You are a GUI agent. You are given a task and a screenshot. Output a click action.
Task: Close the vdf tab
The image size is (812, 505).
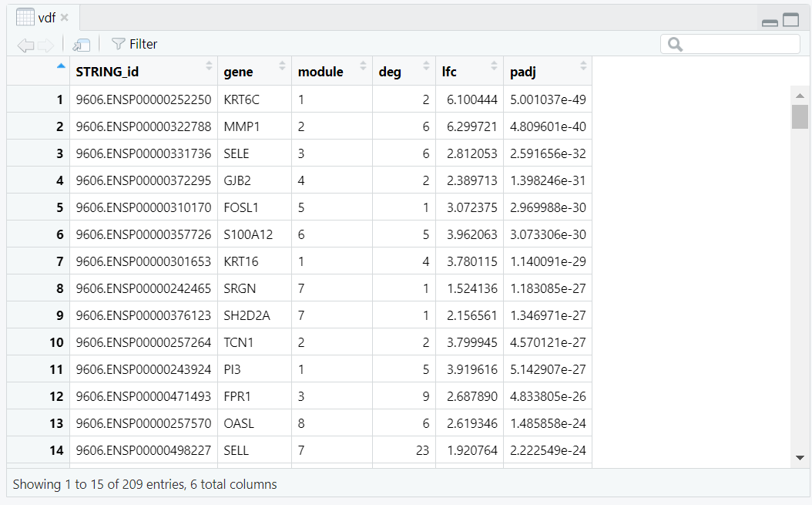pos(65,18)
